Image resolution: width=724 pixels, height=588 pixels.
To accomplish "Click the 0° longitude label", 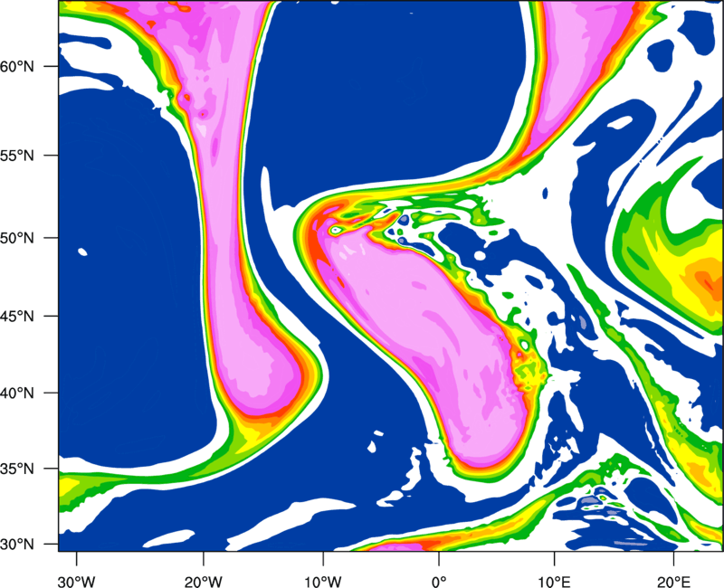I will click(x=439, y=581).
